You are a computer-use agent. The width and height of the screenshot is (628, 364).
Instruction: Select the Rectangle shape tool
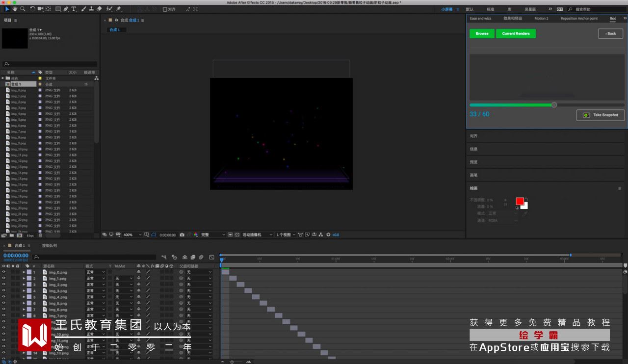tap(58, 9)
